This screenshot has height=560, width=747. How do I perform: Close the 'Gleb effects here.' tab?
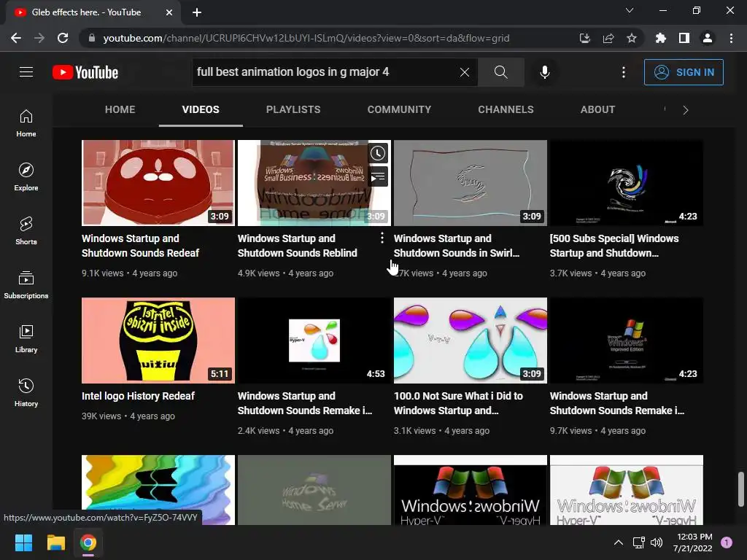(169, 12)
